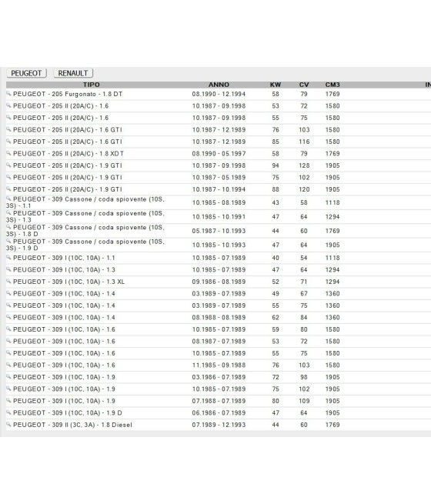The height and width of the screenshot is (504, 431).
Task: Open PEUGEOT 205 II 1.9 GTI 128 CV entry
Action: click(x=219, y=165)
